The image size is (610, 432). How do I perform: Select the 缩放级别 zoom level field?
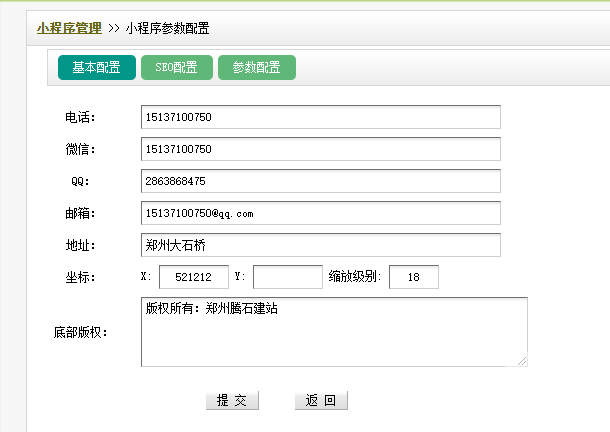(413, 277)
